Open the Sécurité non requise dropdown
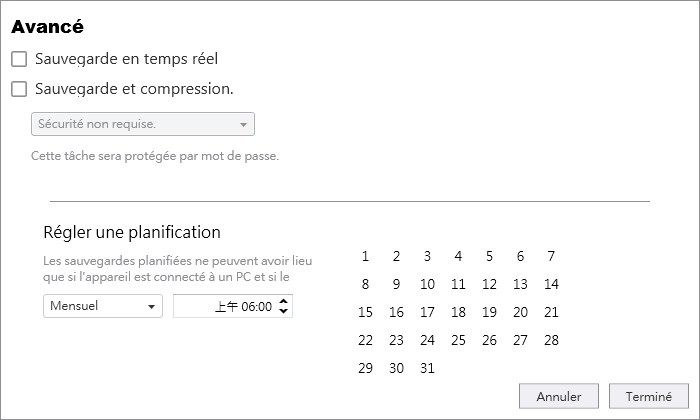The image size is (700, 420). (x=143, y=124)
